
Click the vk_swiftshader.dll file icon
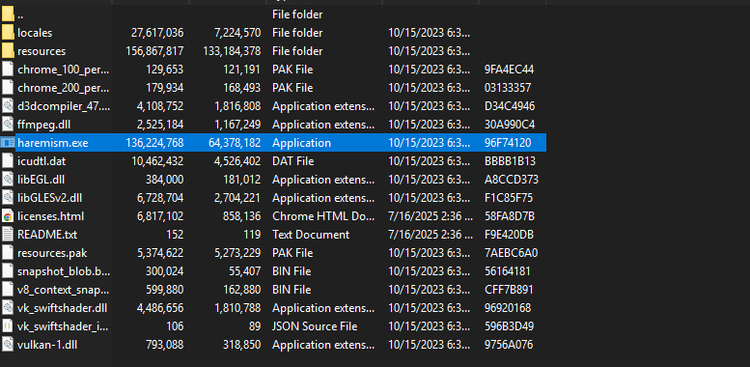(8, 308)
